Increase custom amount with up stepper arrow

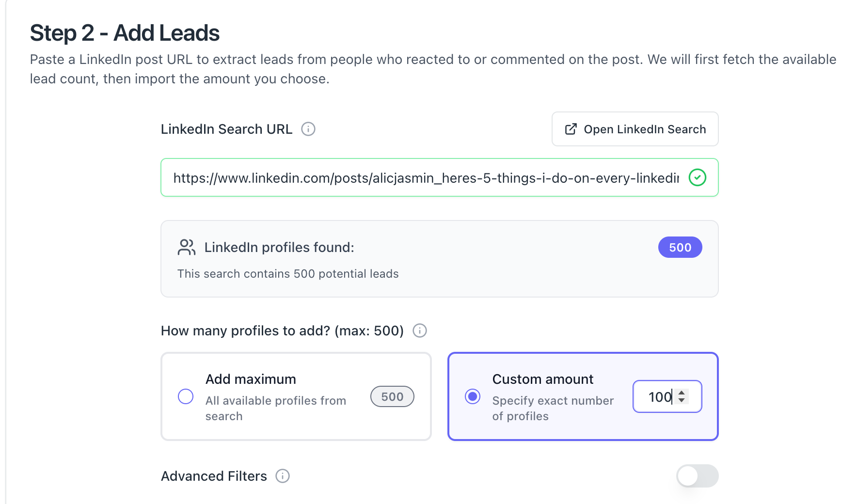[x=682, y=393]
